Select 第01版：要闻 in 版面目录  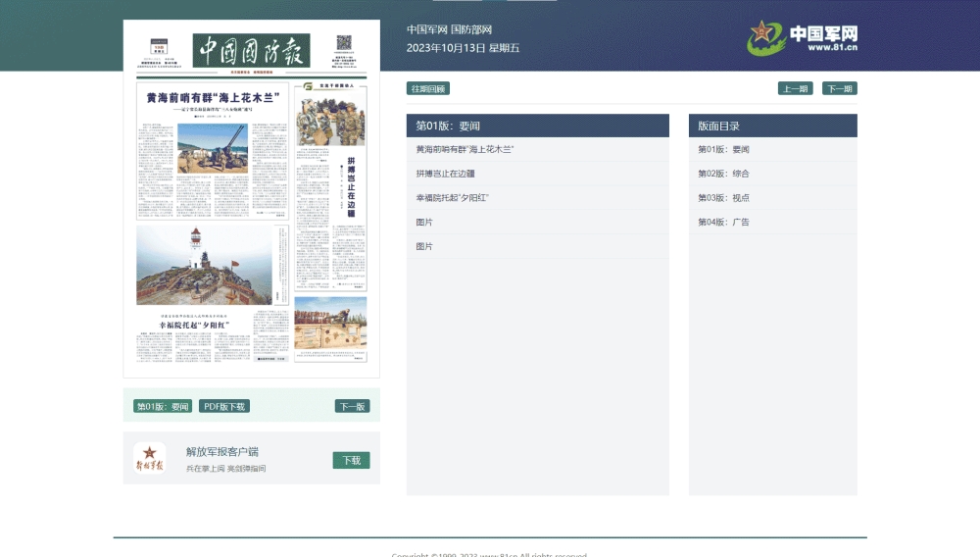[x=724, y=149]
